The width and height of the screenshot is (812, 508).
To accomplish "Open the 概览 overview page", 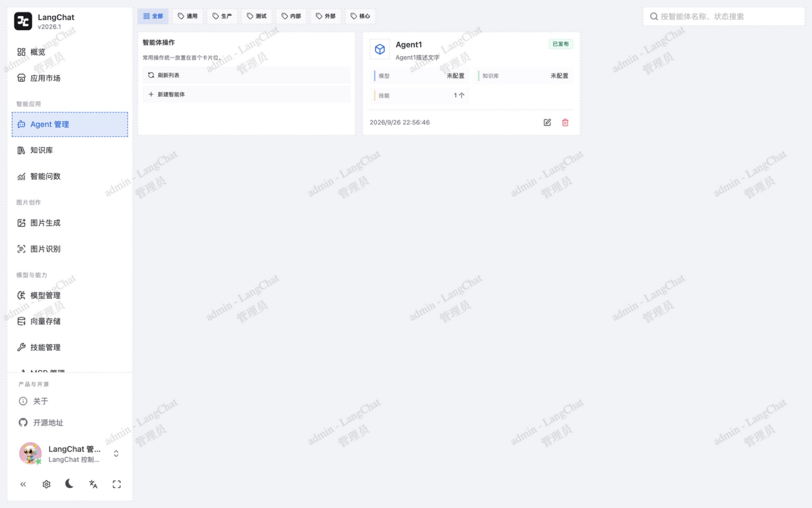I will pyautogui.click(x=70, y=52).
